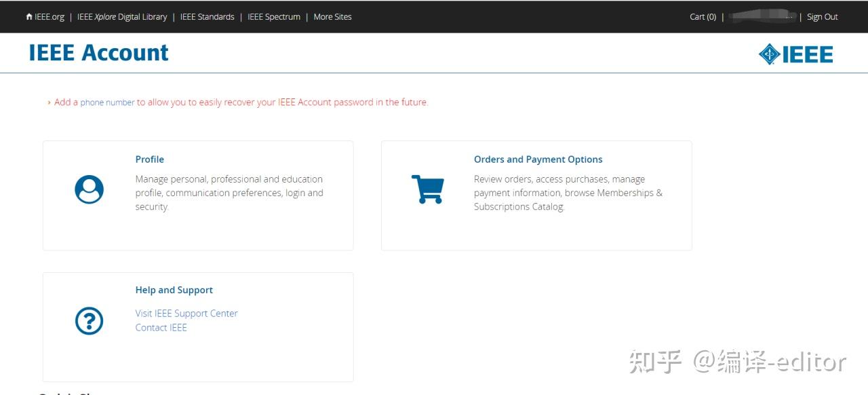This screenshot has height=395, width=868.
Task: Click the phone number link
Action: 107,102
